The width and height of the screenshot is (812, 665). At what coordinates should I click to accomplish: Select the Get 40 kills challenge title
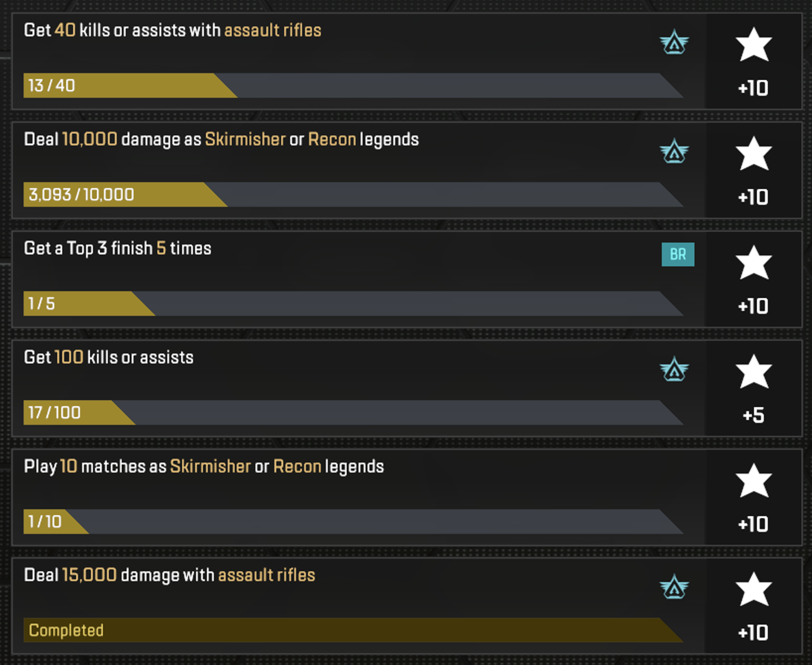(x=172, y=31)
